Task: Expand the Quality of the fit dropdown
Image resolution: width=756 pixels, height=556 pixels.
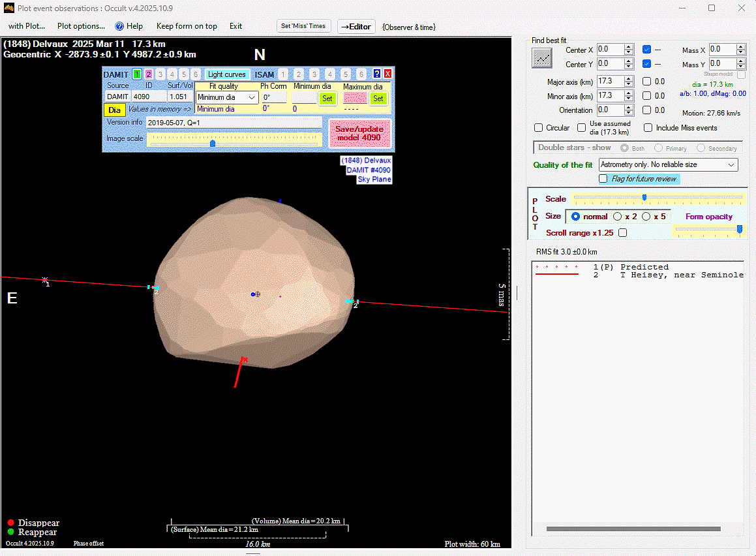Action: pyautogui.click(x=668, y=165)
